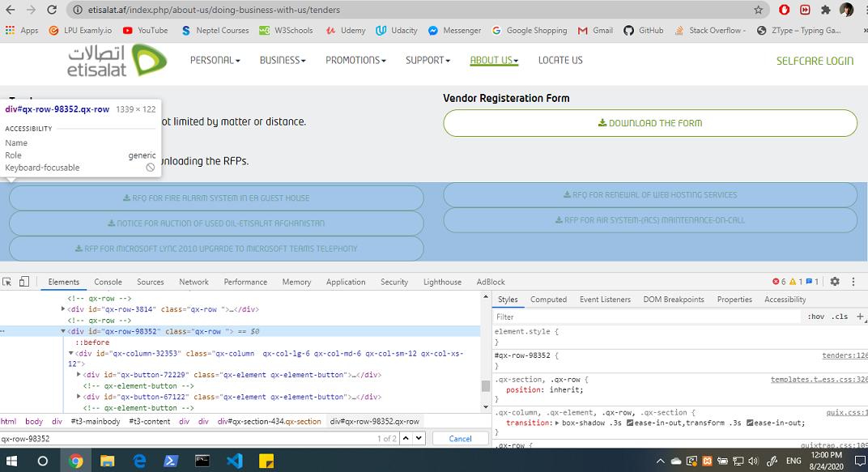Screen dimensions: 868x472
Task: Open the ABOUT US navigation dropdown
Action: point(494,59)
